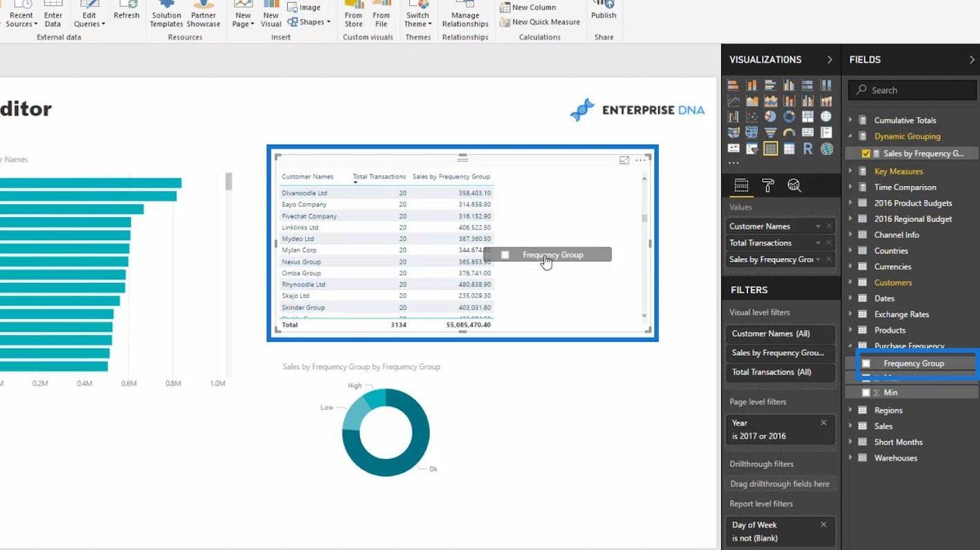Select the Nexus Group table row
The height and width of the screenshot is (550, 980).
click(387, 262)
